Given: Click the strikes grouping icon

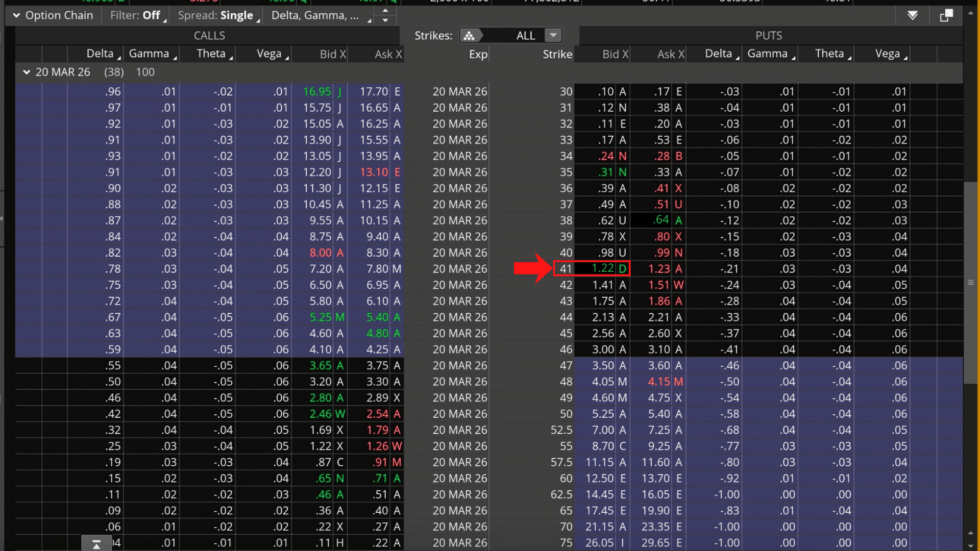Looking at the screenshot, I should click(x=469, y=35).
